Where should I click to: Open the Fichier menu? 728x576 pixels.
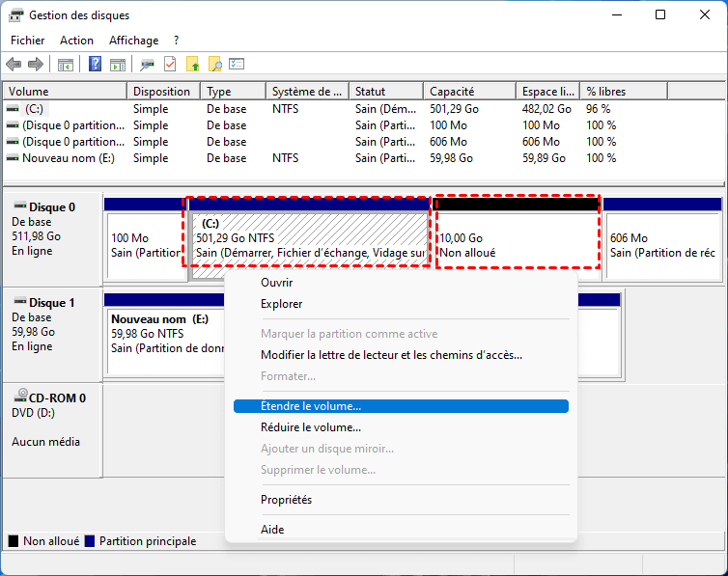coord(27,41)
